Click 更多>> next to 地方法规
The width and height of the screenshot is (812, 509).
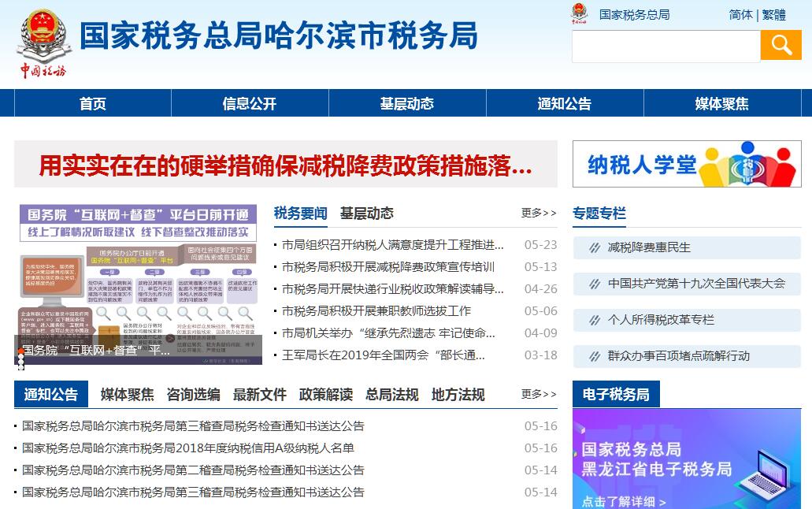pyautogui.click(x=539, y=395)
